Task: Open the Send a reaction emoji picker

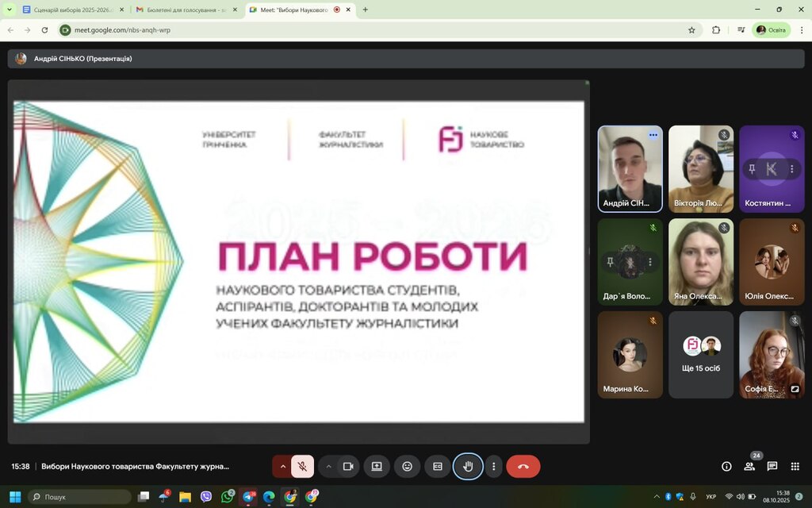Action: pos(407,467)
